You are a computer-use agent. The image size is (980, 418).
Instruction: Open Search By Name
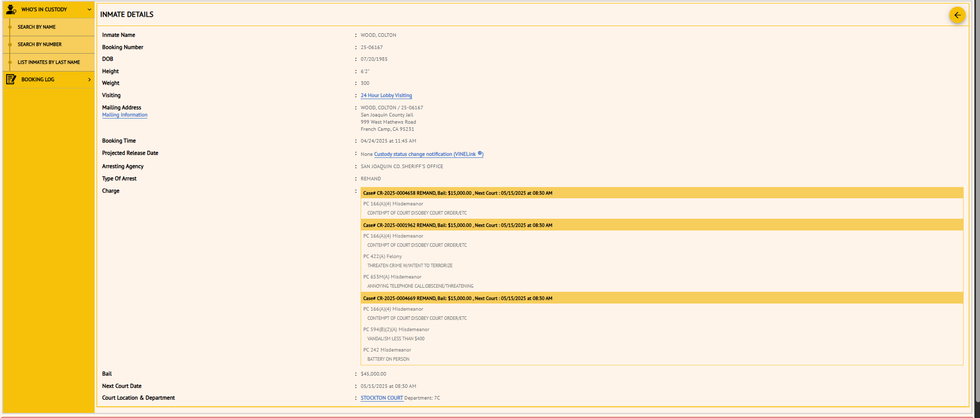click(x=49, y=27)
